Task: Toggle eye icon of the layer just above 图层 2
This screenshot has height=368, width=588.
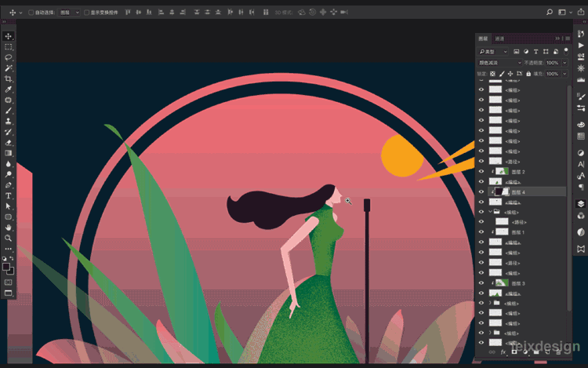Action: point(481,162)
